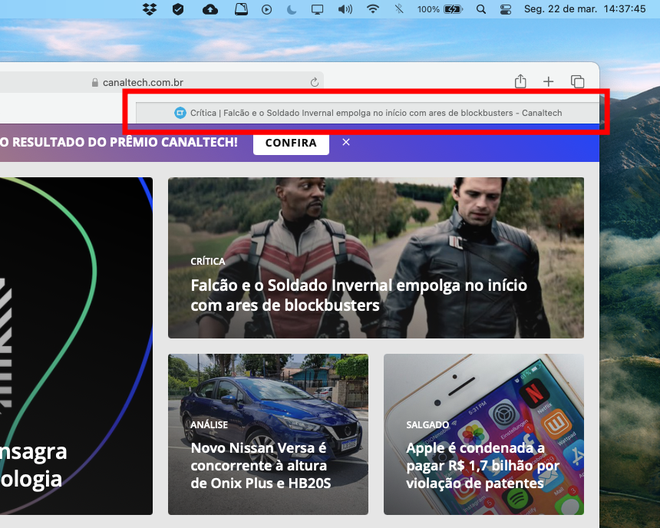The image size is (660, 528).
Task: Click the Canaltech favicon in the tab
Action: point(180,113)
